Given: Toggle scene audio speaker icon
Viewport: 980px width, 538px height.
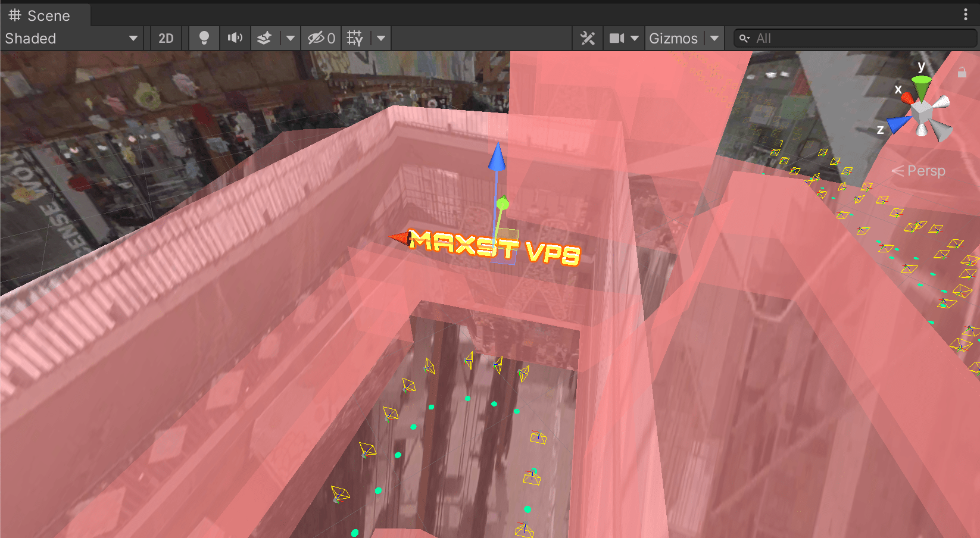Looking at the screenshot, I should tap(235, 38).
